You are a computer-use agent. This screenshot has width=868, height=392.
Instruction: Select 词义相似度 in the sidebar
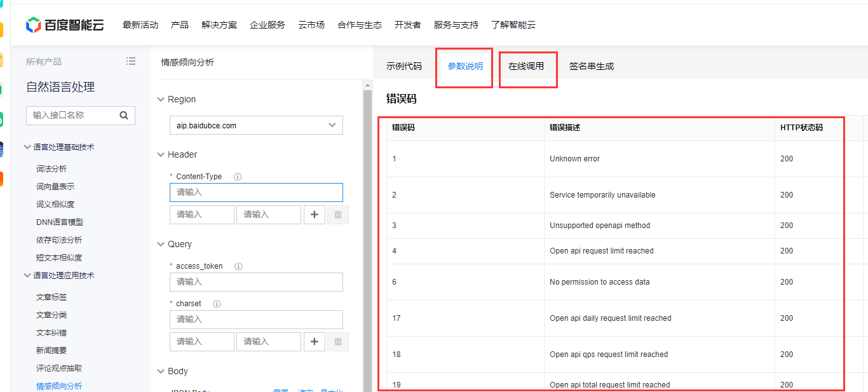click(x=55, y=205)
